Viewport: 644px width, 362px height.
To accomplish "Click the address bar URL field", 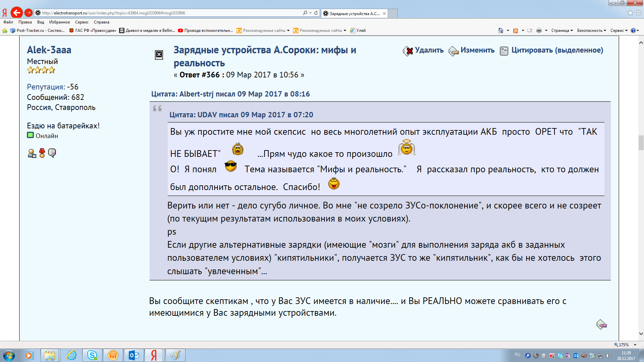I will pyautogui.click(x=168, y=13).
